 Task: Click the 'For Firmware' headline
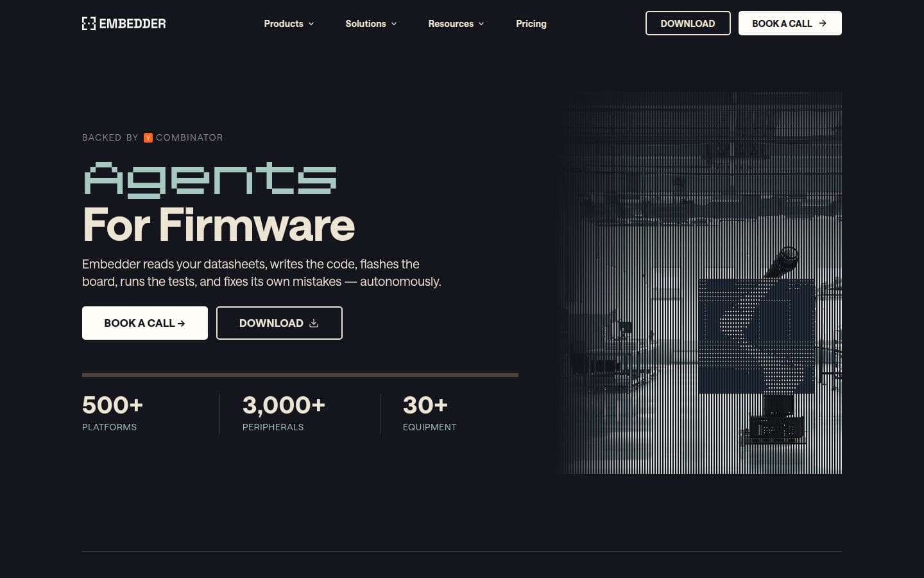pos(219,225)
